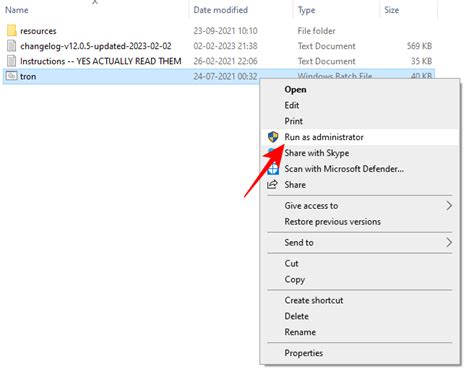
Task: Expand the Send to submenu arrow
Action: (449, 242)
